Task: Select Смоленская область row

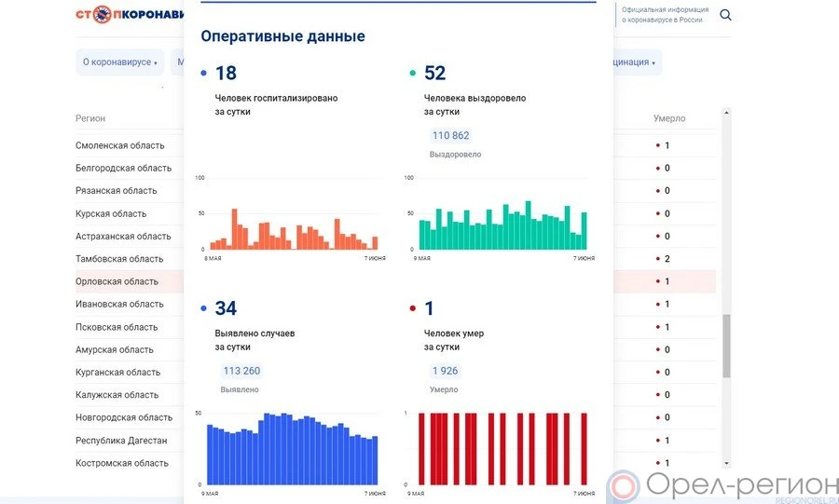Action: point(119,145)
